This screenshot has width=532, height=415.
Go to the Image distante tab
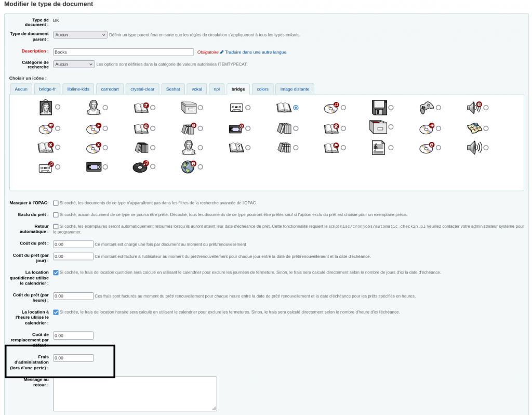click(295, 89)
